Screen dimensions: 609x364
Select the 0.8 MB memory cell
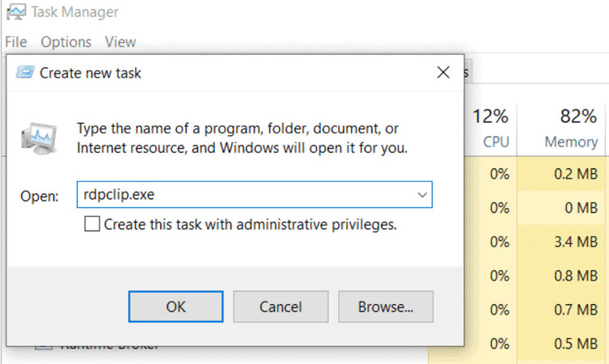point(561,276)
